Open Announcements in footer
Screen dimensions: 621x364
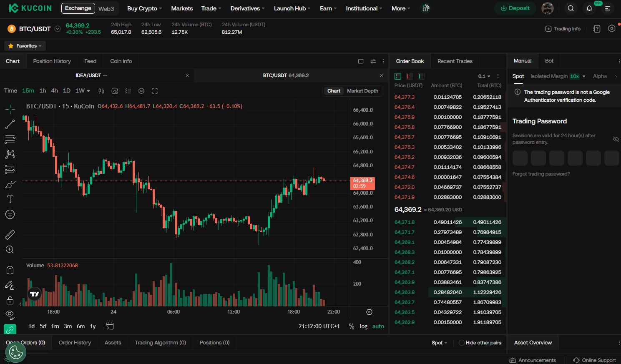pos(533,360)
